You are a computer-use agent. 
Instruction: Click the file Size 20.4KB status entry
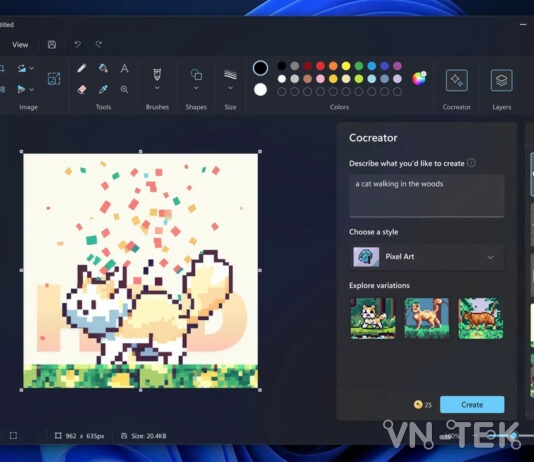[x=144, y=436]
